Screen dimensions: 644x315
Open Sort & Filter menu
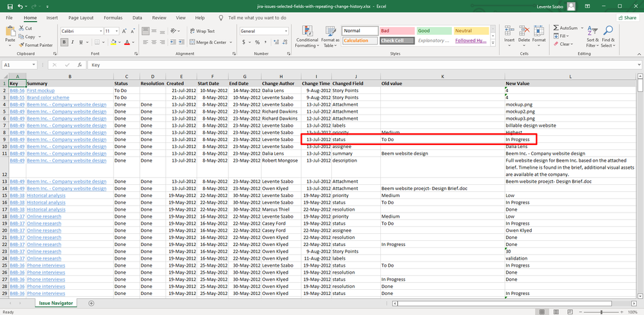592,37
